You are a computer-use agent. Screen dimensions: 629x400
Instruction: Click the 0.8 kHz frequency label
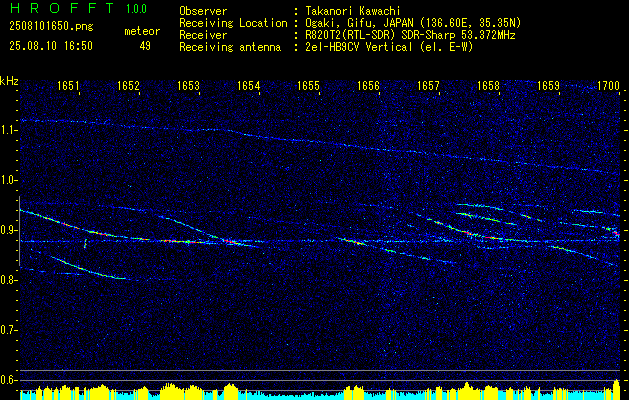click(x=7, y=280)
